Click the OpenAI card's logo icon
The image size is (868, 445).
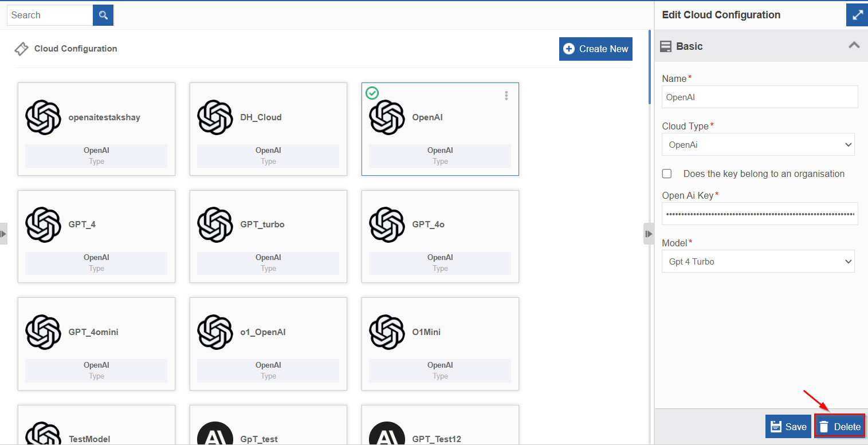(387, 117)
